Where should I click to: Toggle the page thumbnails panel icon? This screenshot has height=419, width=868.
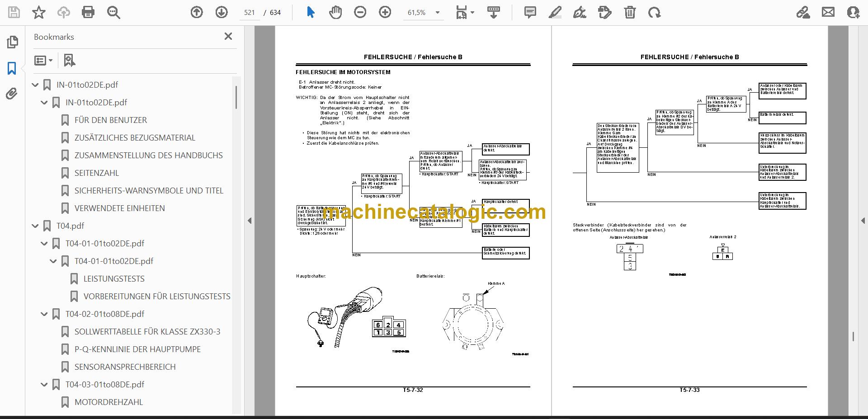pos(12,42)
